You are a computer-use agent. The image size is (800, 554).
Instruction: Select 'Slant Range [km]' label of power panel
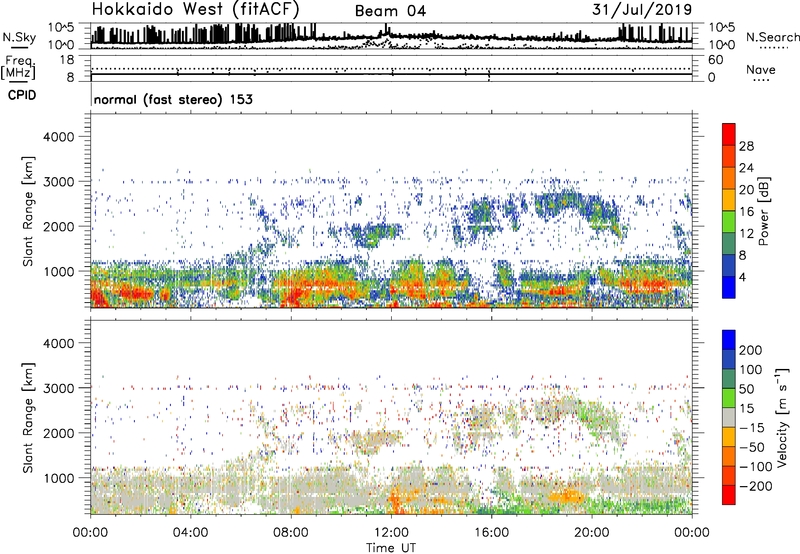[x=27, y=211]
